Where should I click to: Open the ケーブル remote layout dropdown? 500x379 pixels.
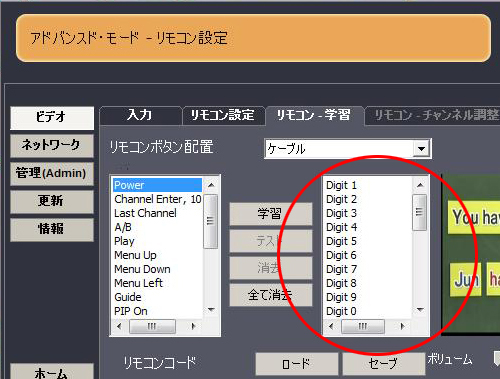pos(348,149)
